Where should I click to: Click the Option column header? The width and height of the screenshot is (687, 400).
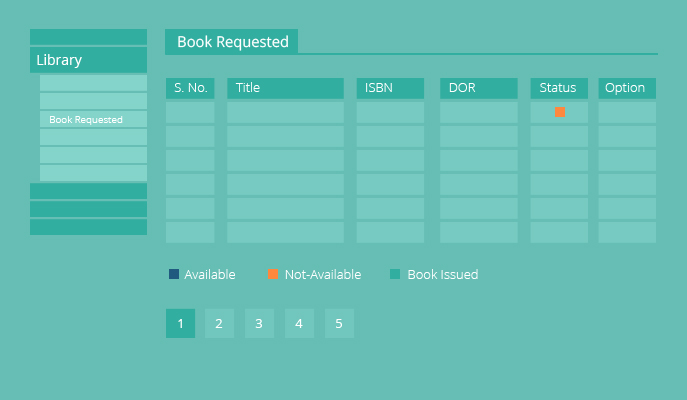pos(627,88)
